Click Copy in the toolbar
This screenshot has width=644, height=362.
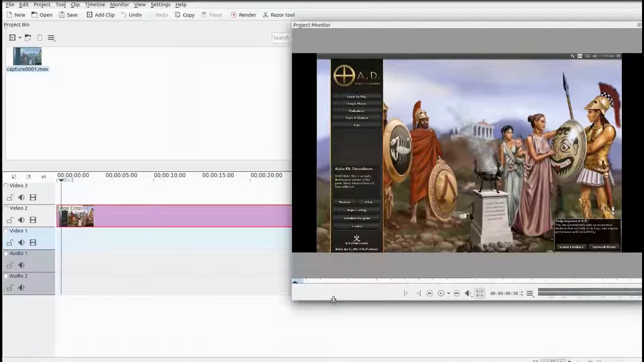pos(184,15)
